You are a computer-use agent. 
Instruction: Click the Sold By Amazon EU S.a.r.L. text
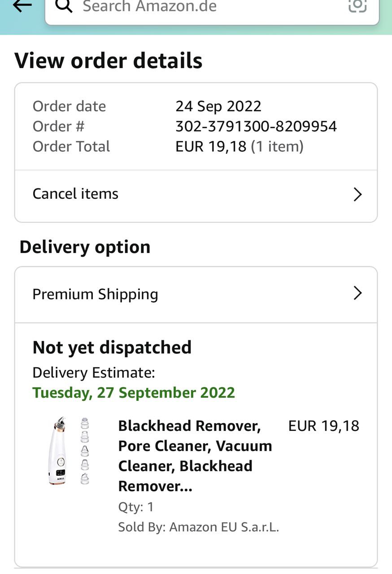[198, 527]
